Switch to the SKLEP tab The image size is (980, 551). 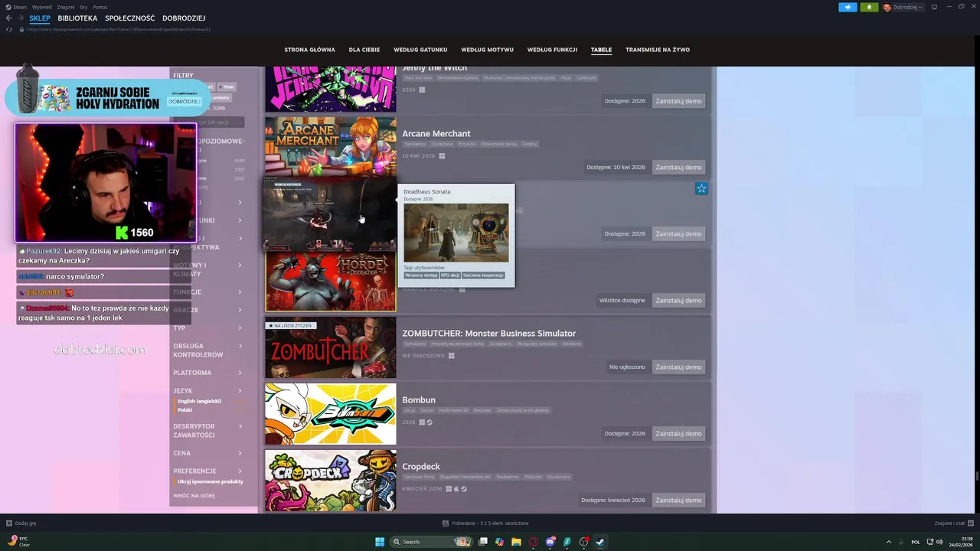coord(40,18)
